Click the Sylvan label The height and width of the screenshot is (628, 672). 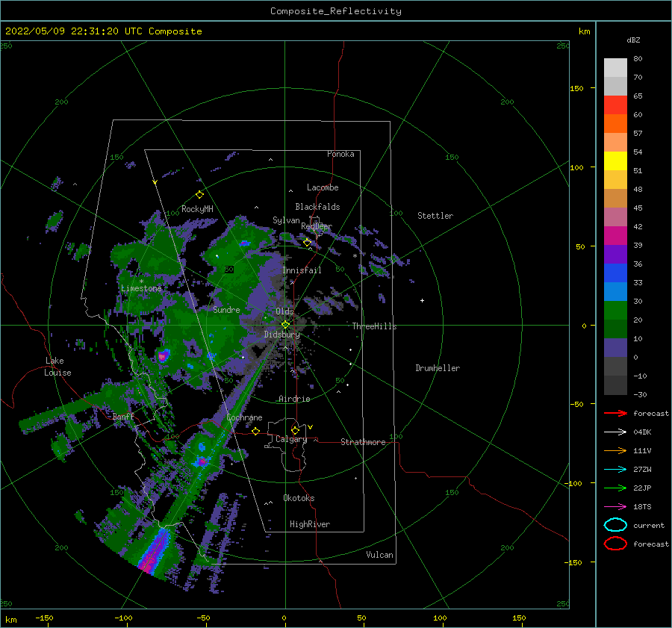tap(286, 220)
